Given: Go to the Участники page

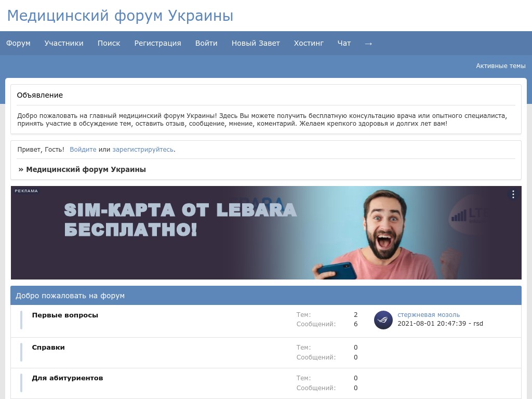Looking at the screenshot, I should pos(64,43).
